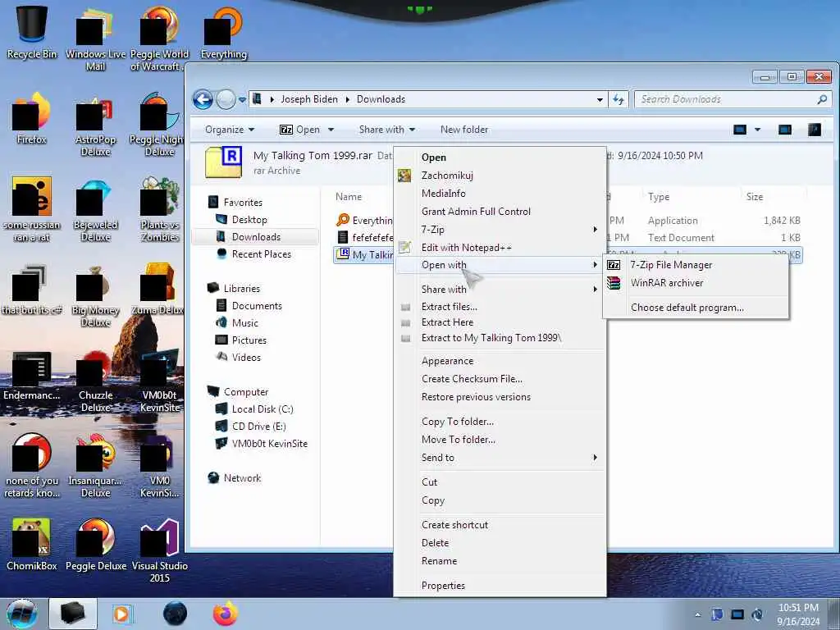Image resolution: width=840 pixels, height=630 pixels.
Task: Open the Organize dropdown
Action: (x=230, y=130)
